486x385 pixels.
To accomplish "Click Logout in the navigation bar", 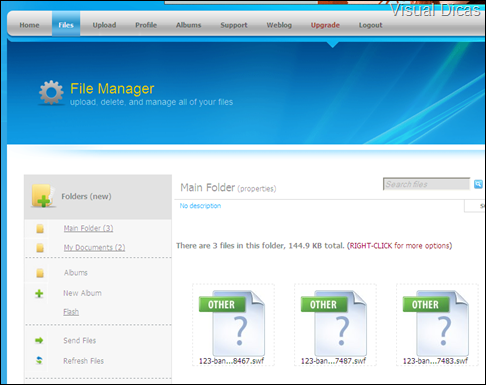I will 371,25.
